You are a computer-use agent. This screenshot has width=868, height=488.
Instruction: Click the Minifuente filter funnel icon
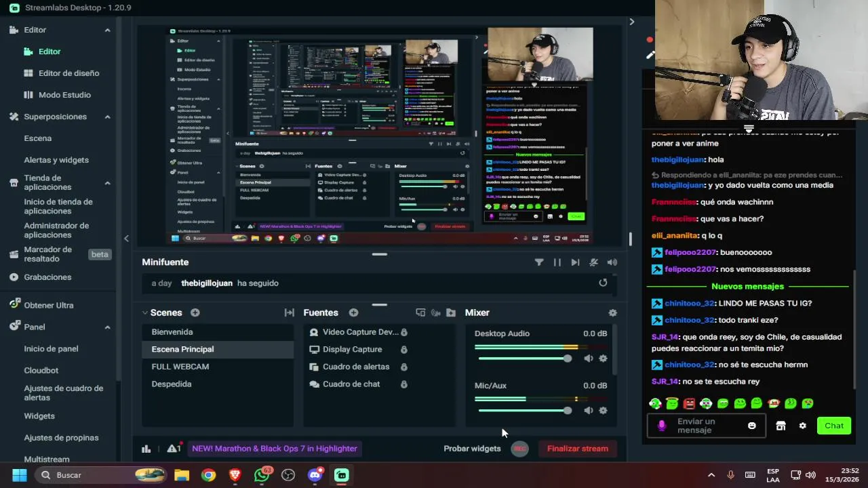click(x=539, y=262)
